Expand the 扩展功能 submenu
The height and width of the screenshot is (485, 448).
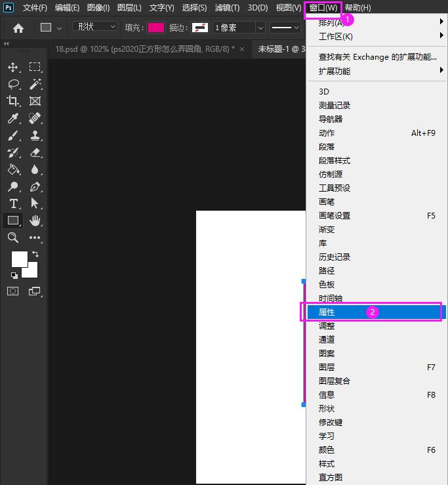point(377,71)
